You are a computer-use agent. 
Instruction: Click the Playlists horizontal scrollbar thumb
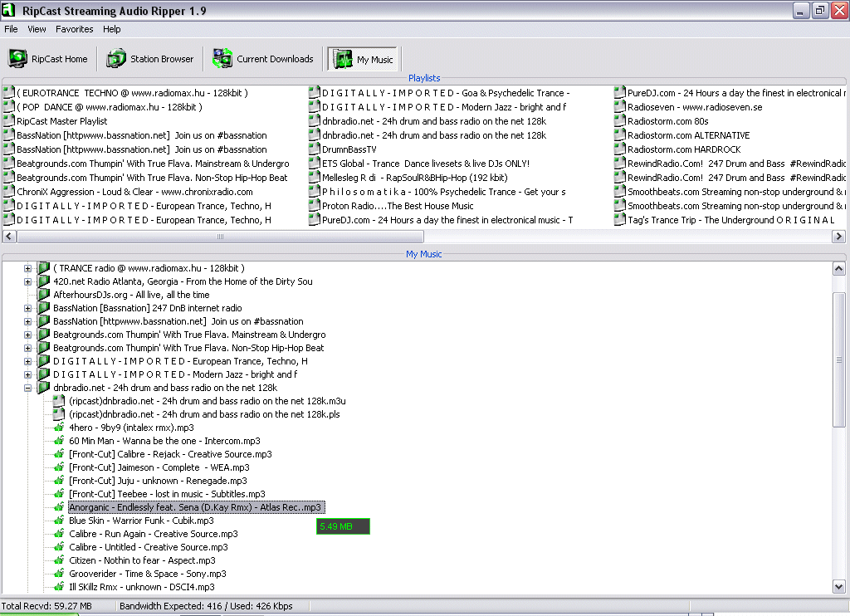pos(220,237)
